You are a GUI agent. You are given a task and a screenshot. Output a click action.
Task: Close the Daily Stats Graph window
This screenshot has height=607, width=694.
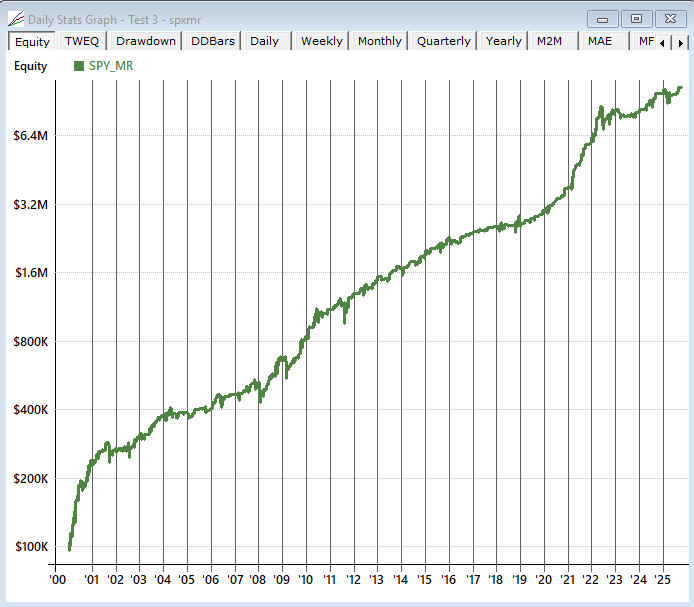click(x=670, y=19)
